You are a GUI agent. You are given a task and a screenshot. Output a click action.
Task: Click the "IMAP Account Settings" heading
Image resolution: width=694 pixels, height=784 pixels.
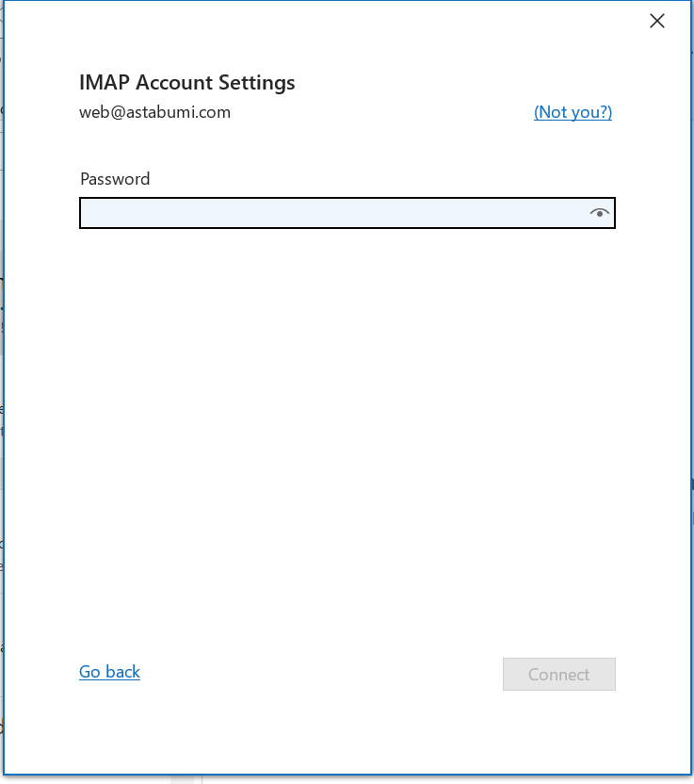coord(186,83)
